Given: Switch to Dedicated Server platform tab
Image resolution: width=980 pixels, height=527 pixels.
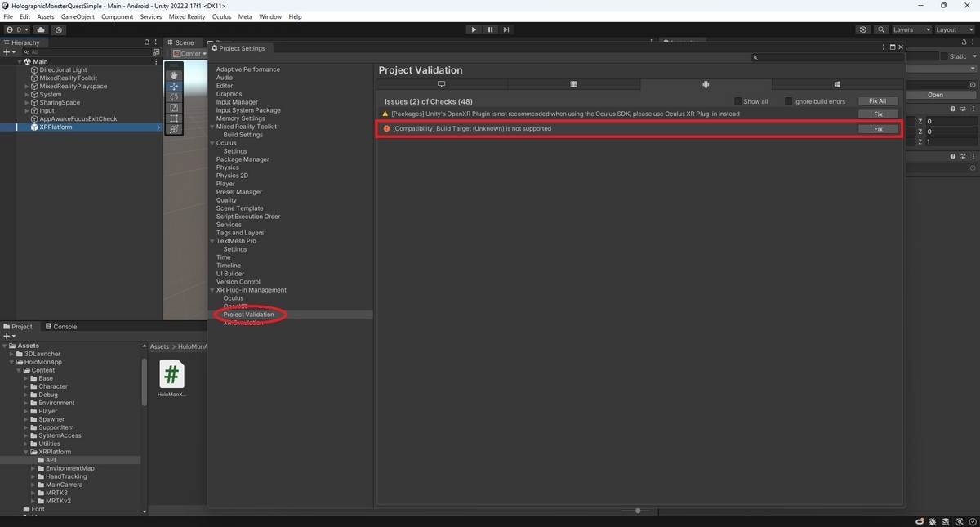Looking at the screenshot, I should (x=574, y=84).
